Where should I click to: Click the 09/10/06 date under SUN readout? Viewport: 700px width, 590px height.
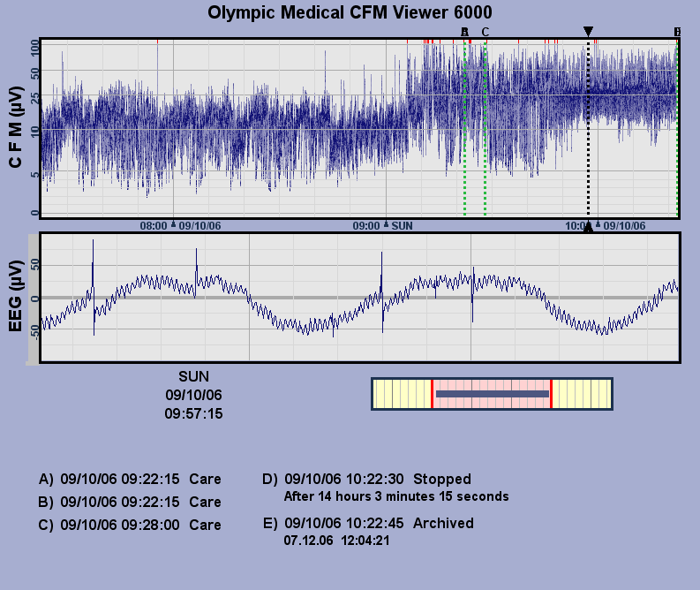point(193,396)
